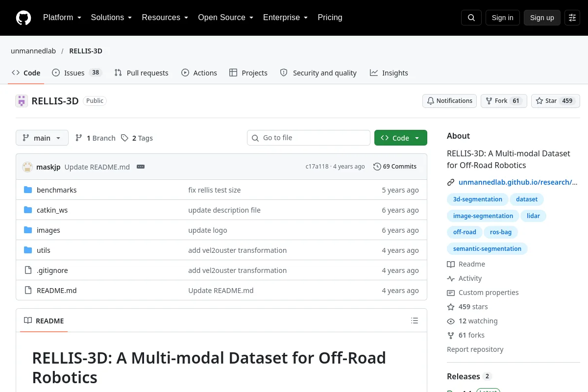This screenshot has height=392, width=588.
Task: Click maskjp's avatar in latest commit
Action: pos(27,167)
